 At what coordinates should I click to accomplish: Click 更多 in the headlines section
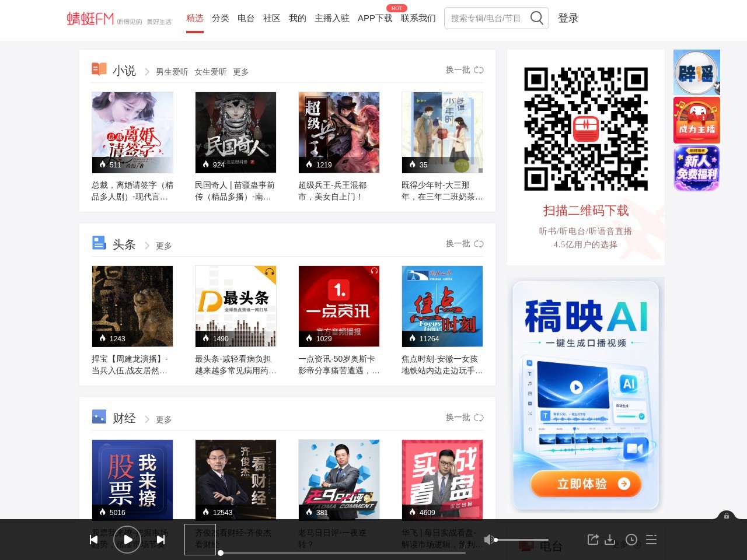point(164,246)
